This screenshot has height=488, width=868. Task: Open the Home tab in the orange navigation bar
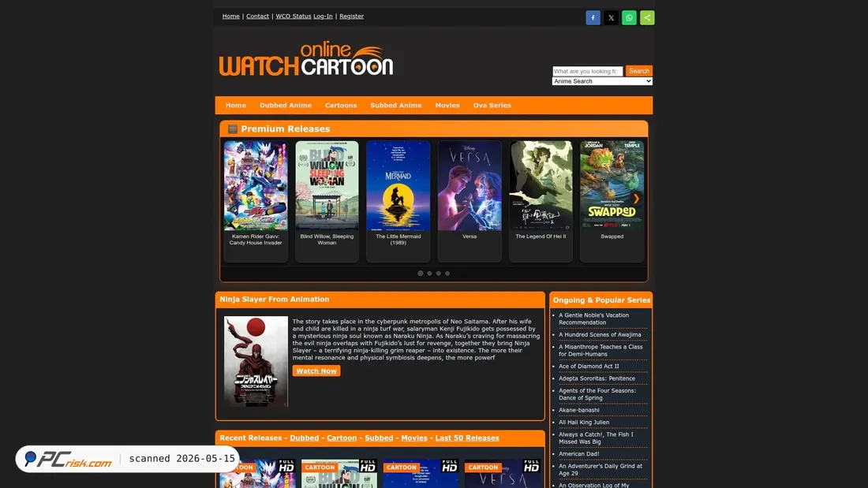[236, 105]
